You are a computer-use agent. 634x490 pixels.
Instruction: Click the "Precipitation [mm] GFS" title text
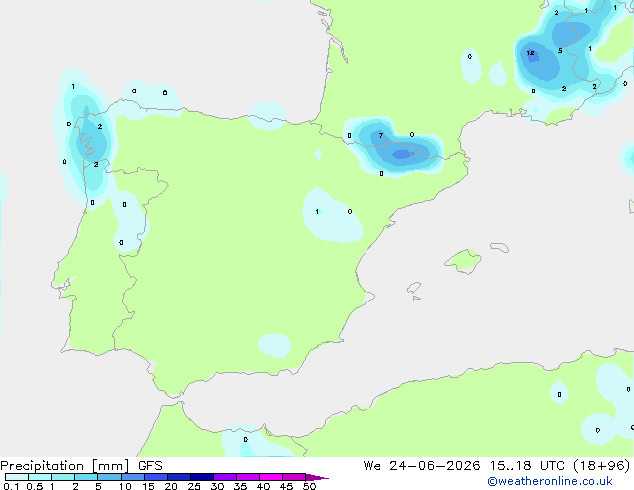click(x=81, y=466)
